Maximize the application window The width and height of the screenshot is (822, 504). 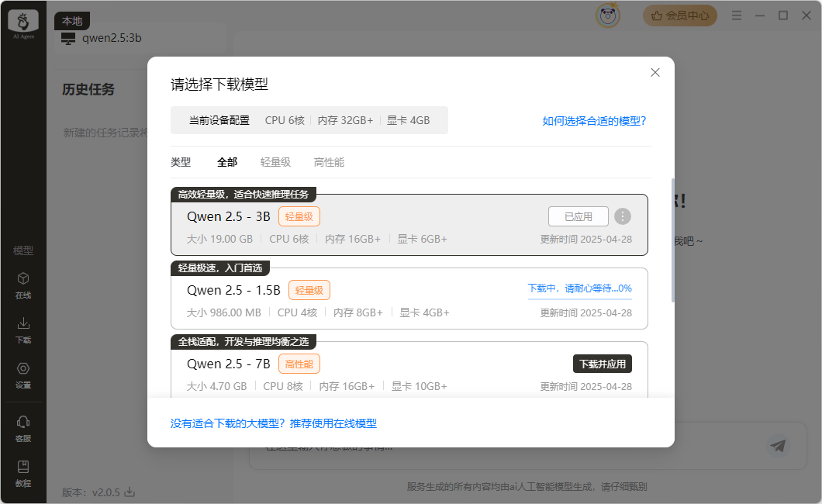pos(783,16)
